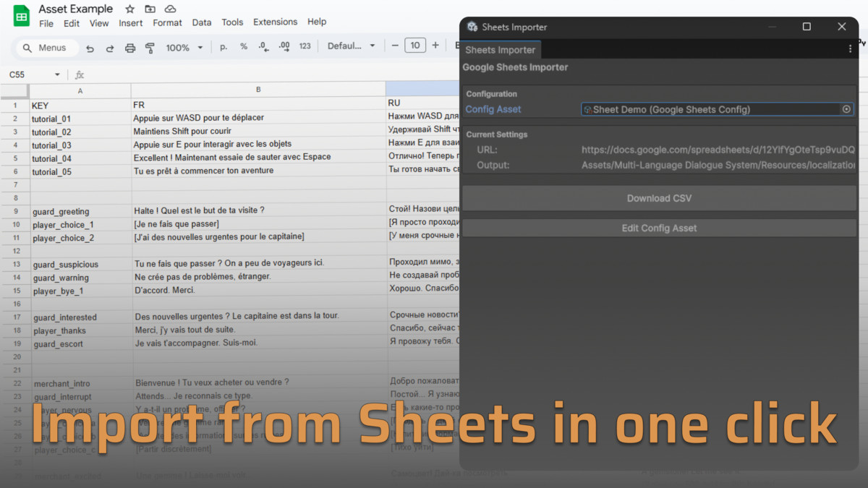868x488 pixels.
Task: Open the Insert menu
Action: 131,23
